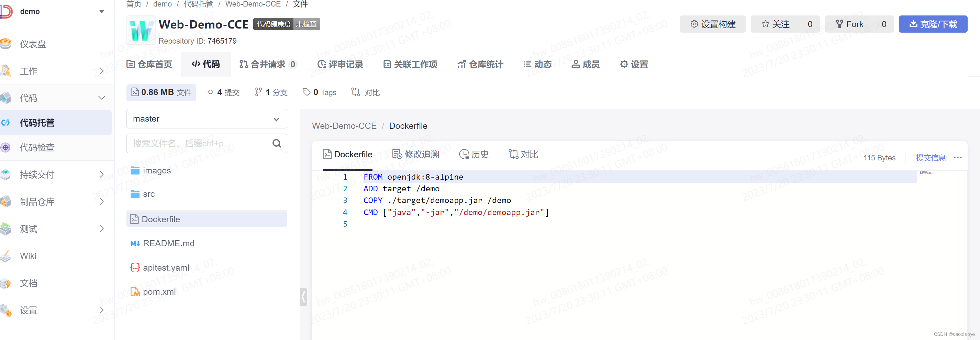The image size is (980, 340).
Task: Click the 持续交付 sidebar icon
Action: point(6,174)
